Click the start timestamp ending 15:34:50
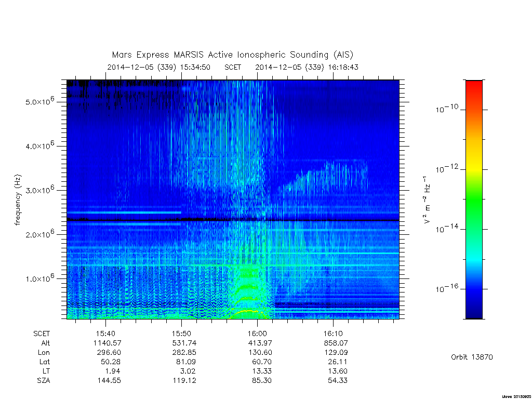This screenshot has height=399, width=532. (159, 67)
